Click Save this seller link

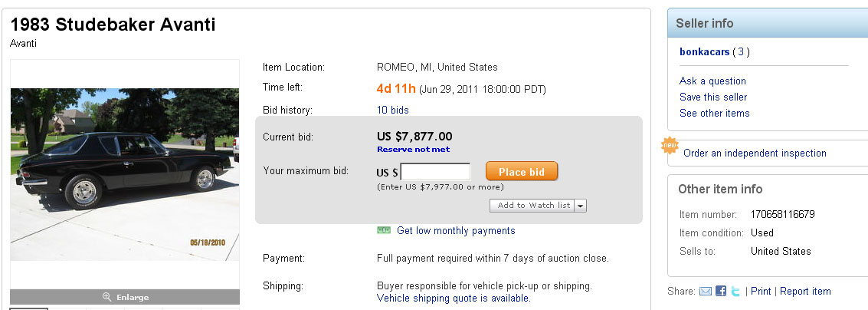[713, 97]
